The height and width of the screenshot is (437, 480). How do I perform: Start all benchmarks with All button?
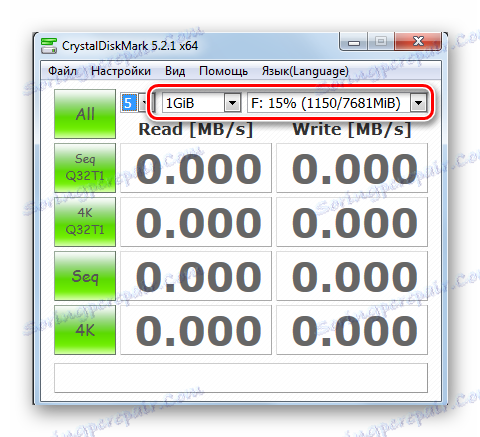click(x=85, y=114)
